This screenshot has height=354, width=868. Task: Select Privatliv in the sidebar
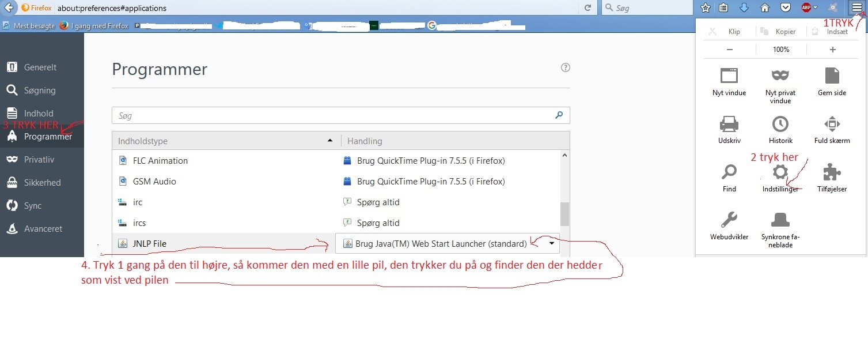(x=39, y=160)
